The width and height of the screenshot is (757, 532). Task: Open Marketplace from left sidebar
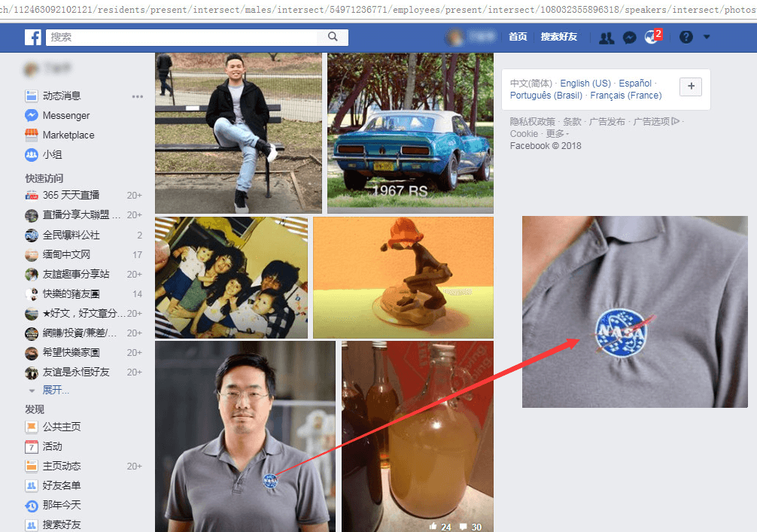coord(68,135)
